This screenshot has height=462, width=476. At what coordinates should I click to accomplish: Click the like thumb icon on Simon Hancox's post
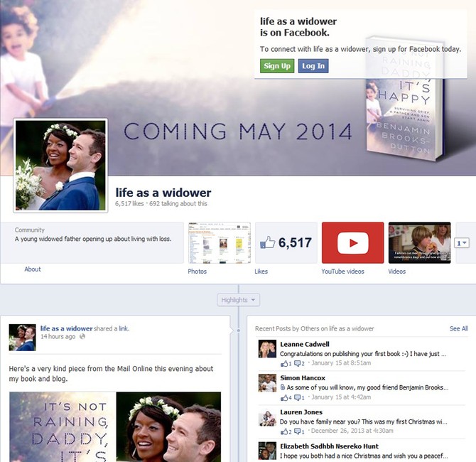click(284, 397)
